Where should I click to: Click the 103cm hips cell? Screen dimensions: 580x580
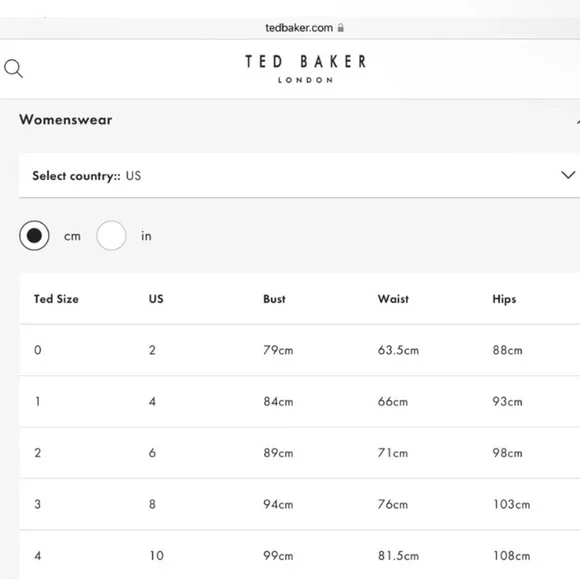pyautogui.click(x=512, y=504)
